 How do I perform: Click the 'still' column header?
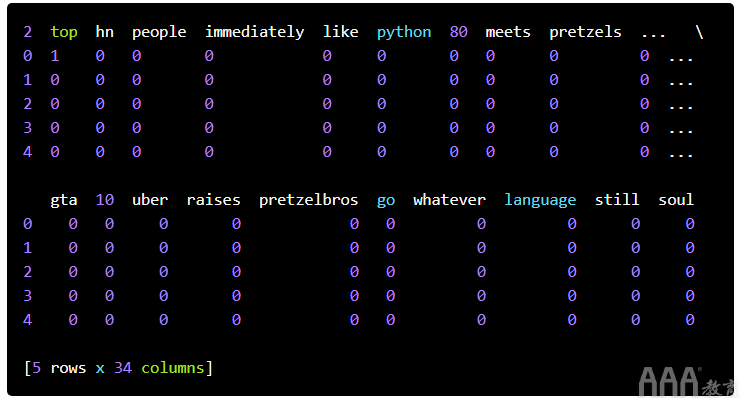[x=617, y=200]
